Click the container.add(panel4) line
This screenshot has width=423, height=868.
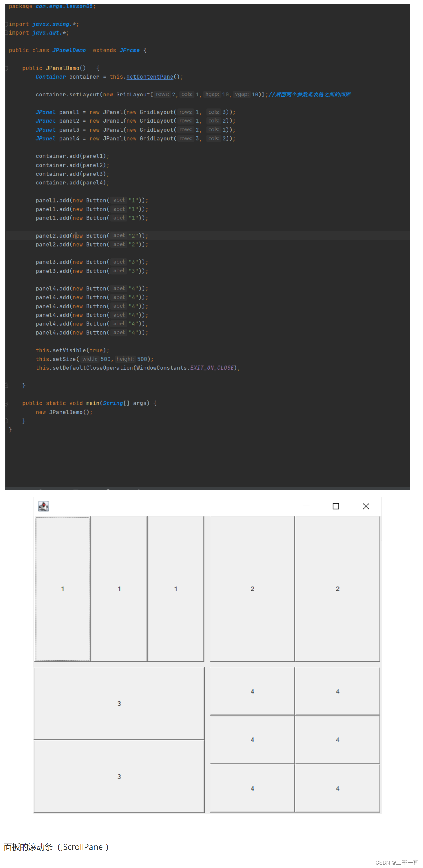point(72,183)
